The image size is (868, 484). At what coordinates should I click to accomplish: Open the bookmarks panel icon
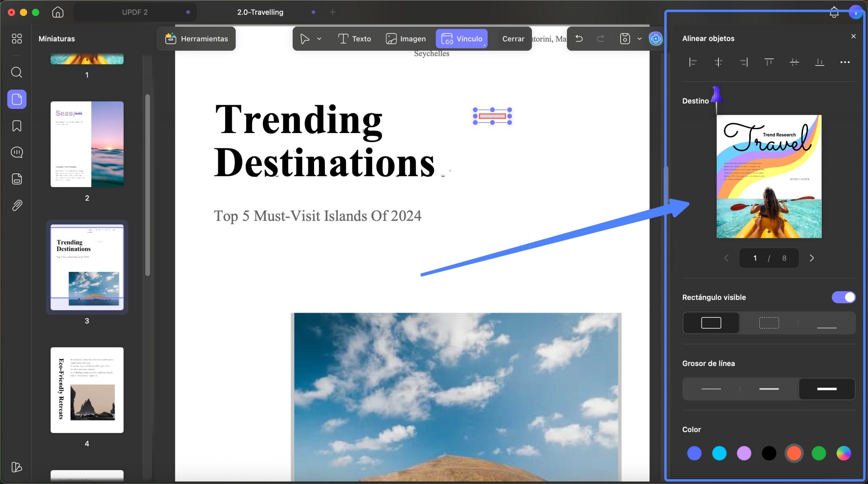17,126
